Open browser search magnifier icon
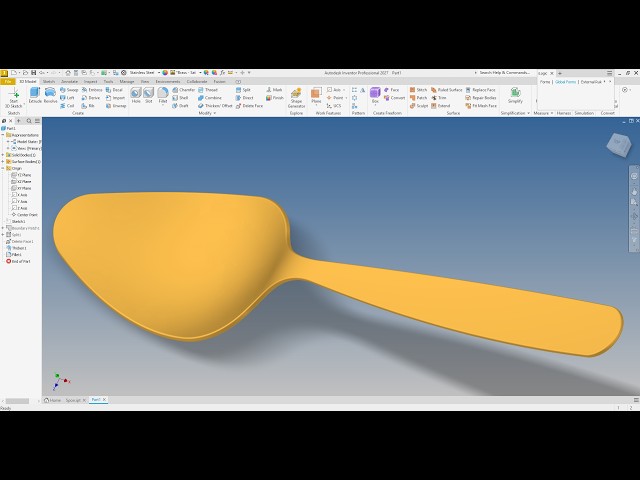The image size is (640, 480). 29,121
